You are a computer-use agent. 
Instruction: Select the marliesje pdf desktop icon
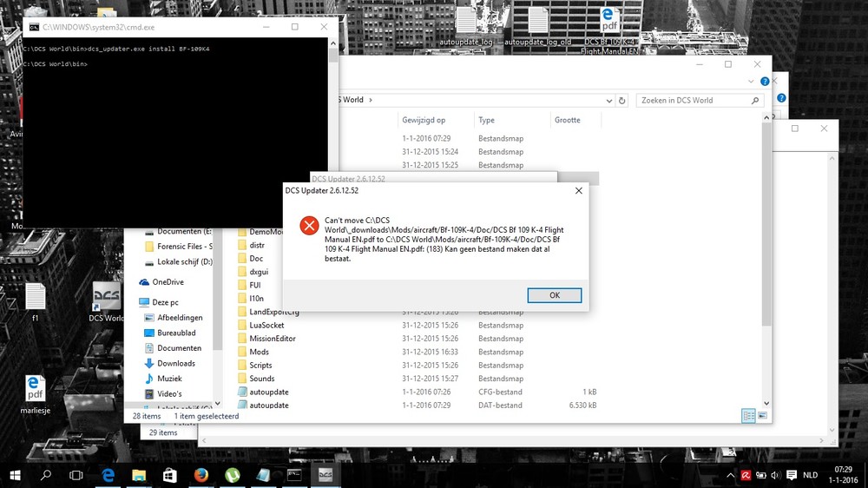tap(35, 394)
